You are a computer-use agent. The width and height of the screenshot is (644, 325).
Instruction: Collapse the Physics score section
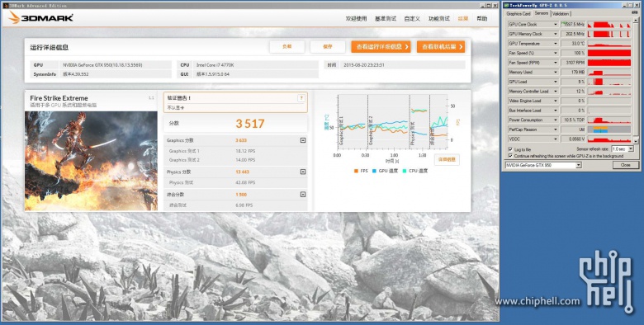tap(303, 172)
